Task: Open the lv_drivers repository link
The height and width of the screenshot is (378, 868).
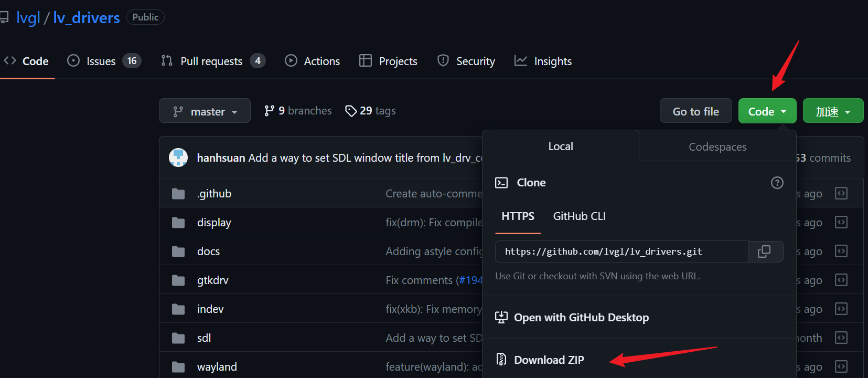Action: click(x=87, y=17)
